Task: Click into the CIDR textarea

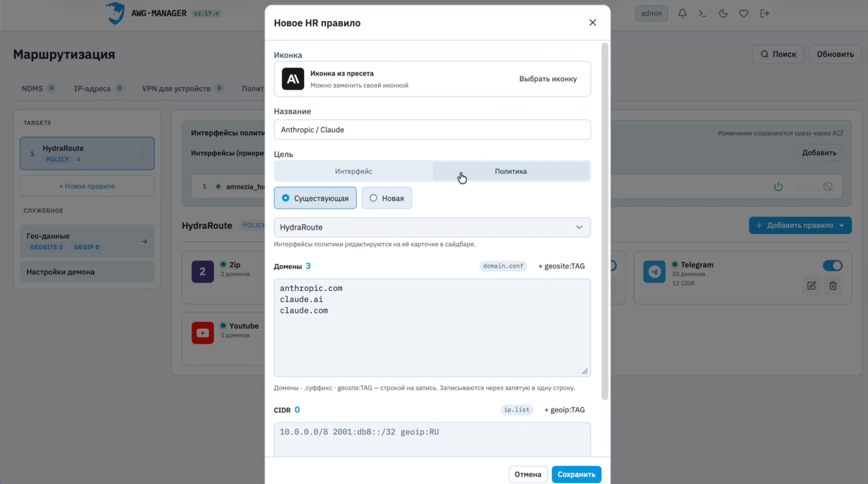Action: (x=432, y=440)
